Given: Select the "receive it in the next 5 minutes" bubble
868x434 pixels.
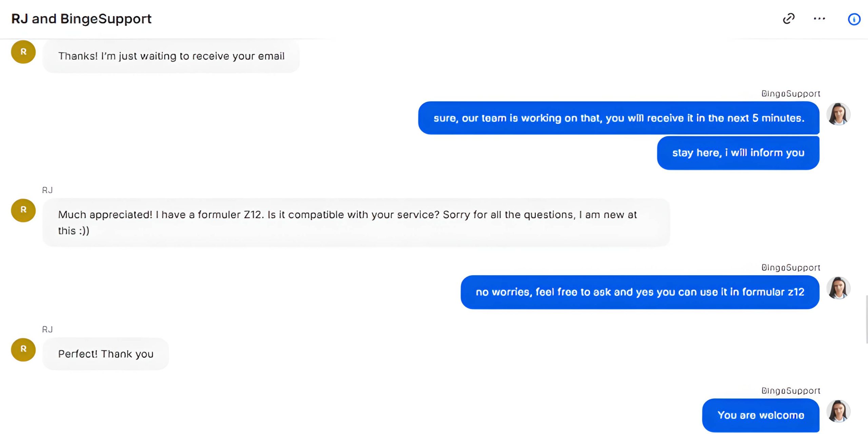Looking at the screenshot, I should click(x=618, y=118).
